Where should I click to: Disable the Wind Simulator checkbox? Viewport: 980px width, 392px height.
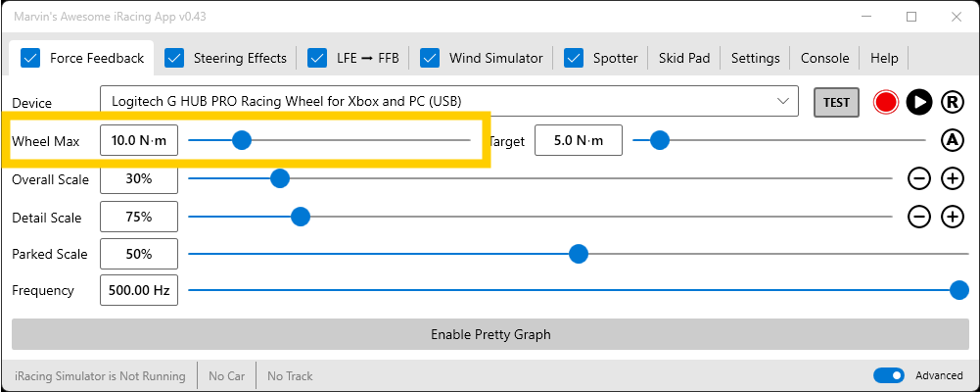point(430,58)
